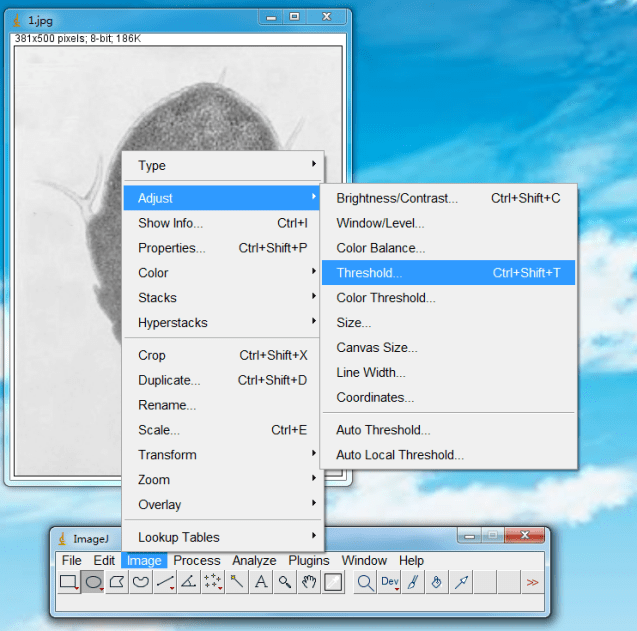The width and height of the screenshot is (637, 631).
Task: Select the Text tool
Action: (261, 582)
